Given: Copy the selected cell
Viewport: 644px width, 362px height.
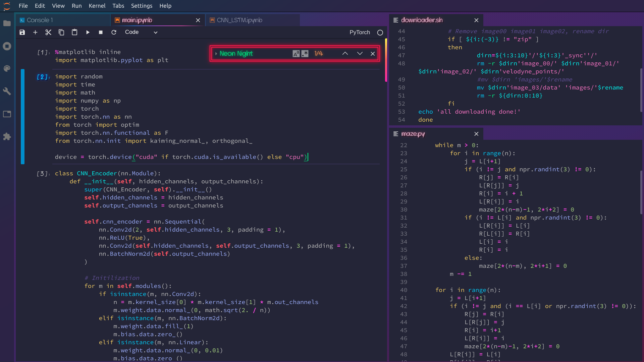Looking at the screenshot, I should point(61,32).
